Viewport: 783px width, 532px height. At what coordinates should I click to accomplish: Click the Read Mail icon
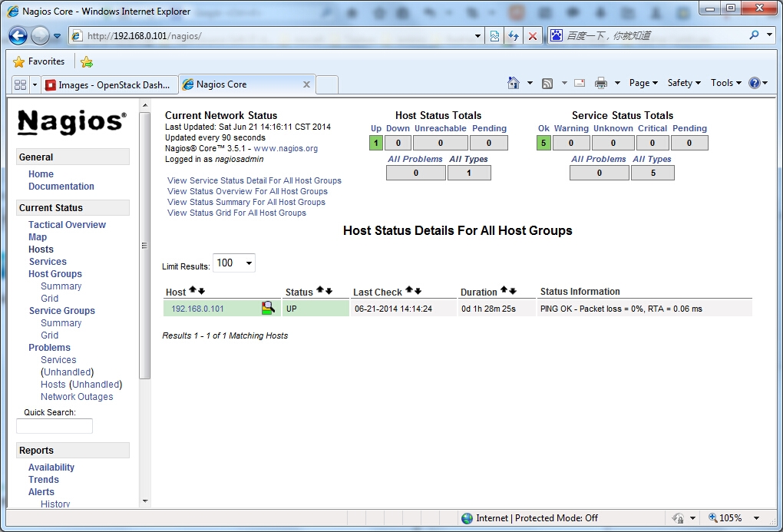coord(580,83)
